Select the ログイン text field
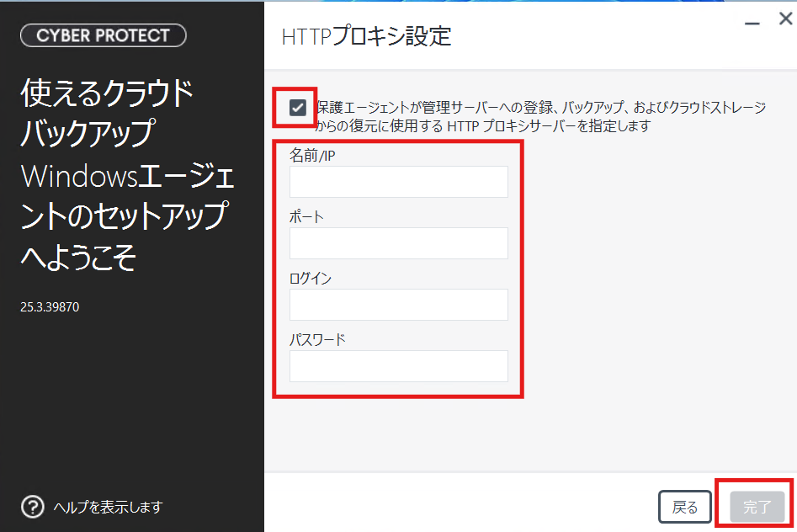The width and height of the screenshot is (797, 532). coord(399,305)
